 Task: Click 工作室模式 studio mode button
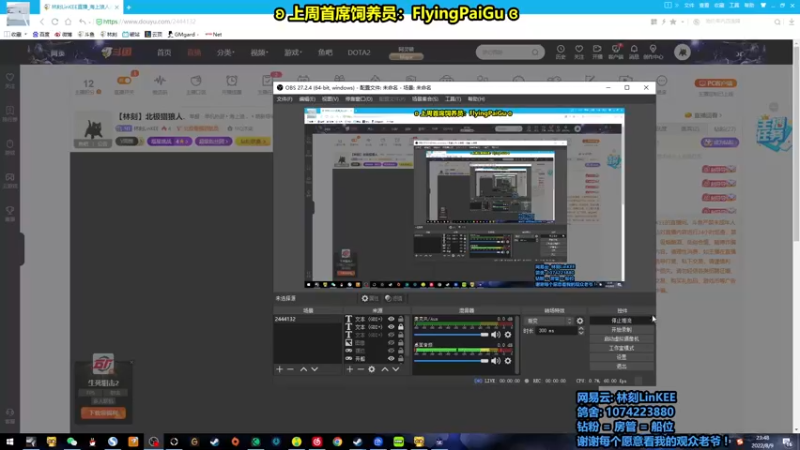pos(621,348)
